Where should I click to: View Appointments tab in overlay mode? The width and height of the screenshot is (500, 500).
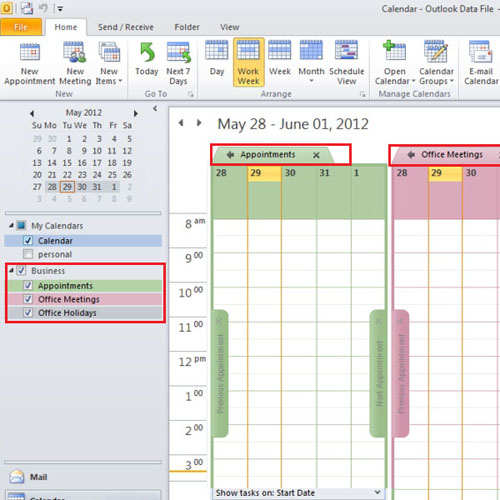tap(230, 155)
